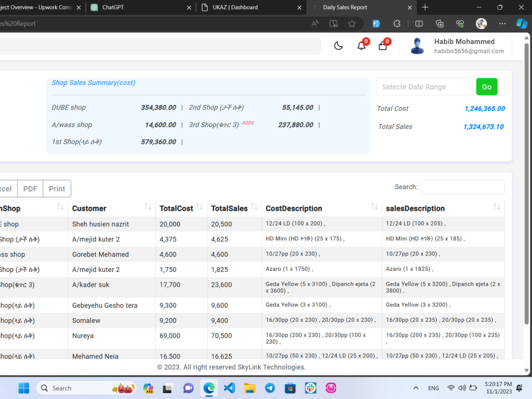Open Windows Start menu
Screen dimensions: 532x399
24,388
